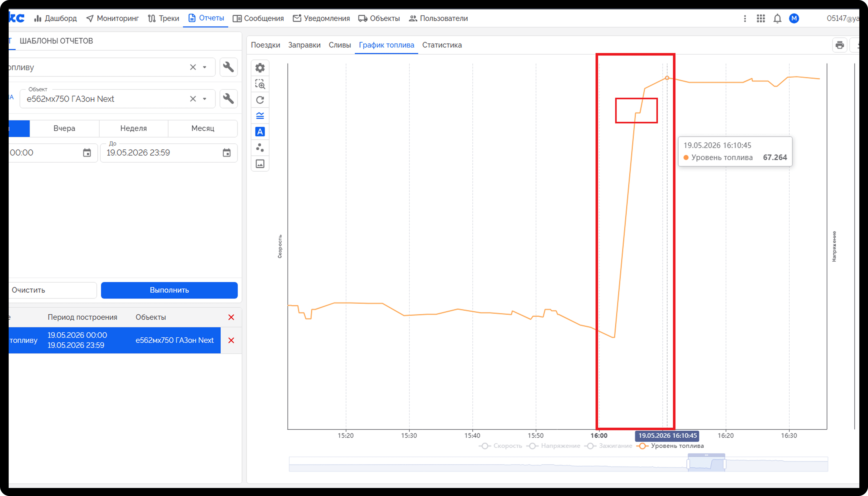Viewport: 868px width, 496px height.
Task: Click left handle of timeline range slider
Action: click(688, 464)
